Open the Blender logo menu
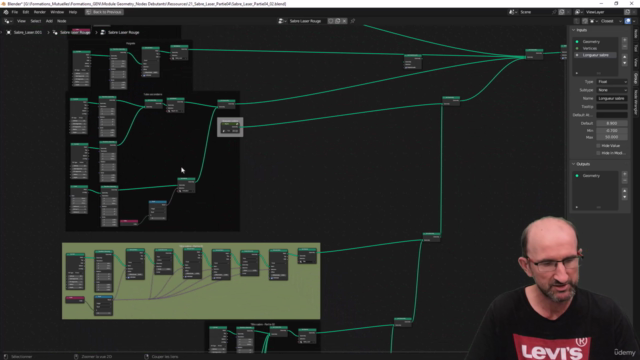The height and width of the screenshot is (360, 640). [x=6, y=12]
